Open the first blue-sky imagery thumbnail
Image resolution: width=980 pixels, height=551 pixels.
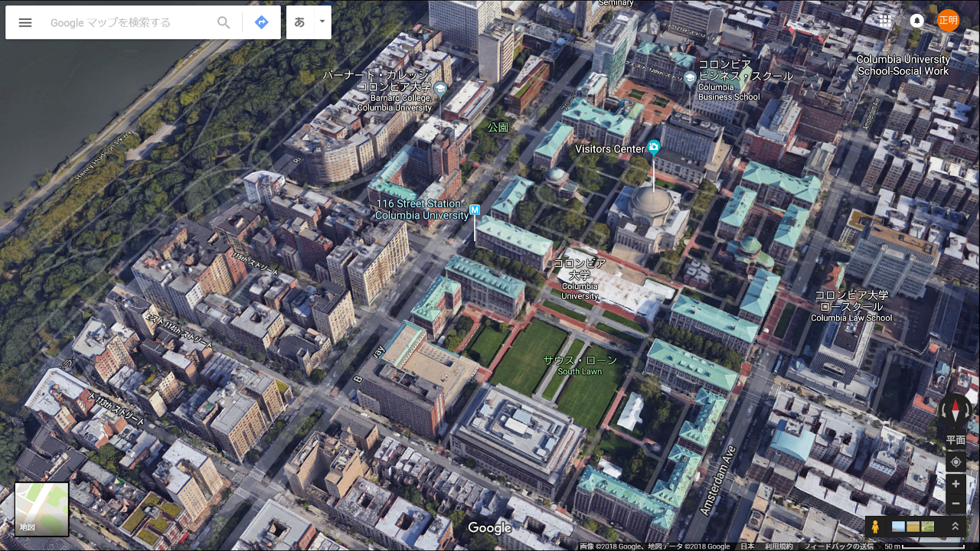click(x=898, y=527)
